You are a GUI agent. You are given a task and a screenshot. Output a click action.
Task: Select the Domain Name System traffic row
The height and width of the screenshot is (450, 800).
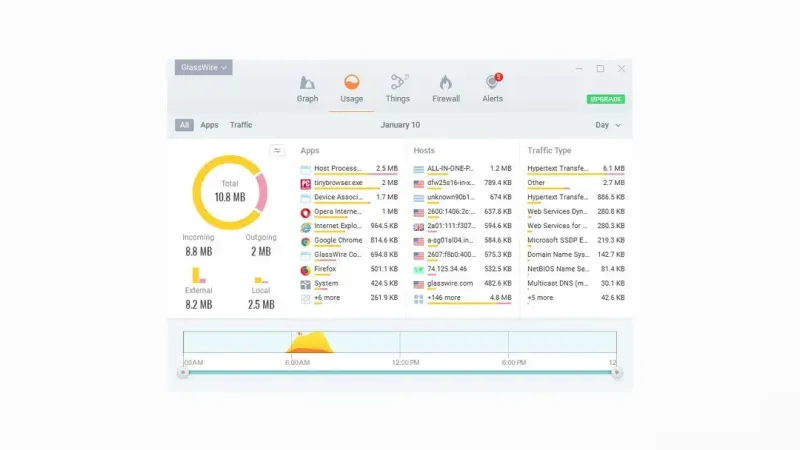pyautogui.click(x=576, y=255)
